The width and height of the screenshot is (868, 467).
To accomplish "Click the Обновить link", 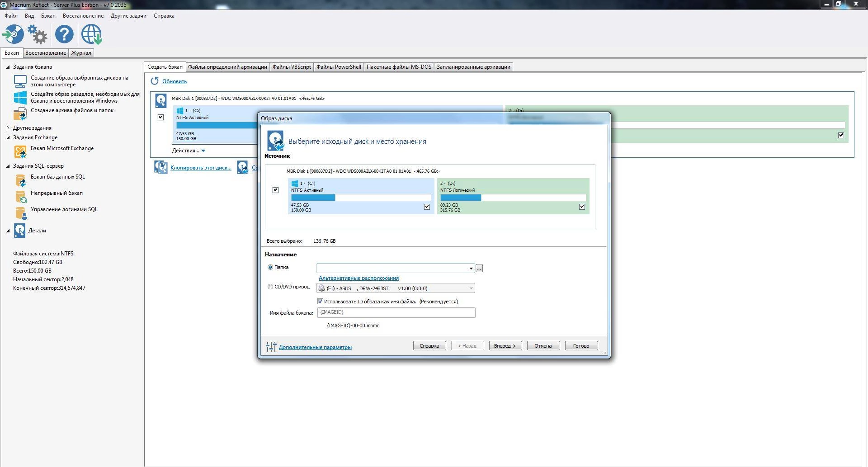I will point(175,81).
